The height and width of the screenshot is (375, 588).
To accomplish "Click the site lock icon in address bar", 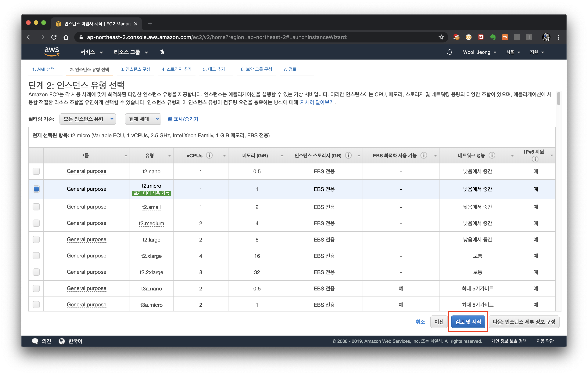I will click(81, 37).
